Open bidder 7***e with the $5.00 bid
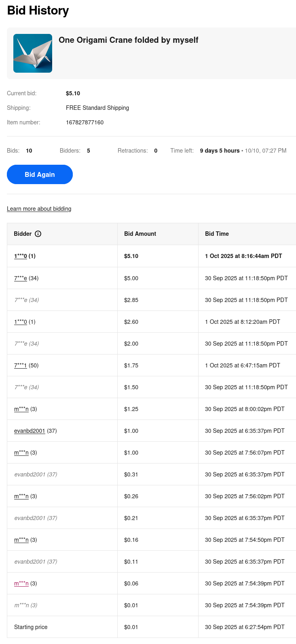This screenshot has width=296, height=644. coord(21,278)
